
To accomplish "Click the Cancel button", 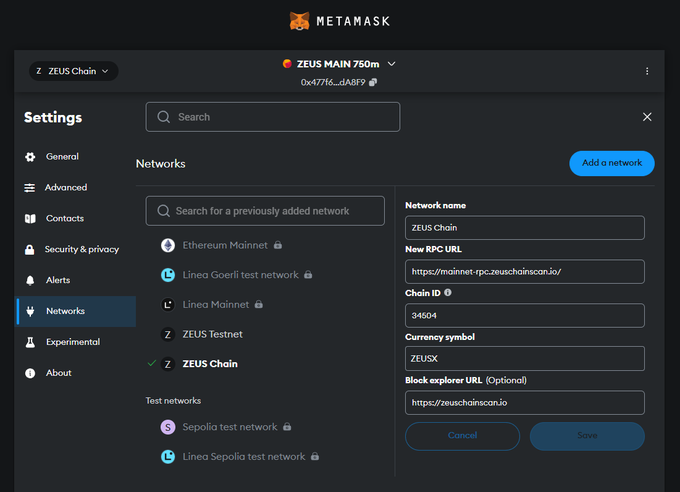I will (462, 436).
